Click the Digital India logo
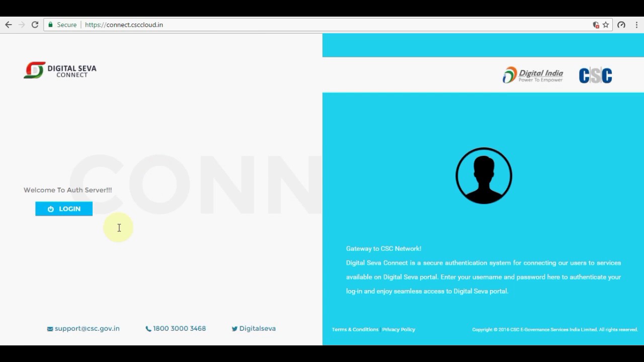This screenshot has width=644, height=362. [533, 75]
